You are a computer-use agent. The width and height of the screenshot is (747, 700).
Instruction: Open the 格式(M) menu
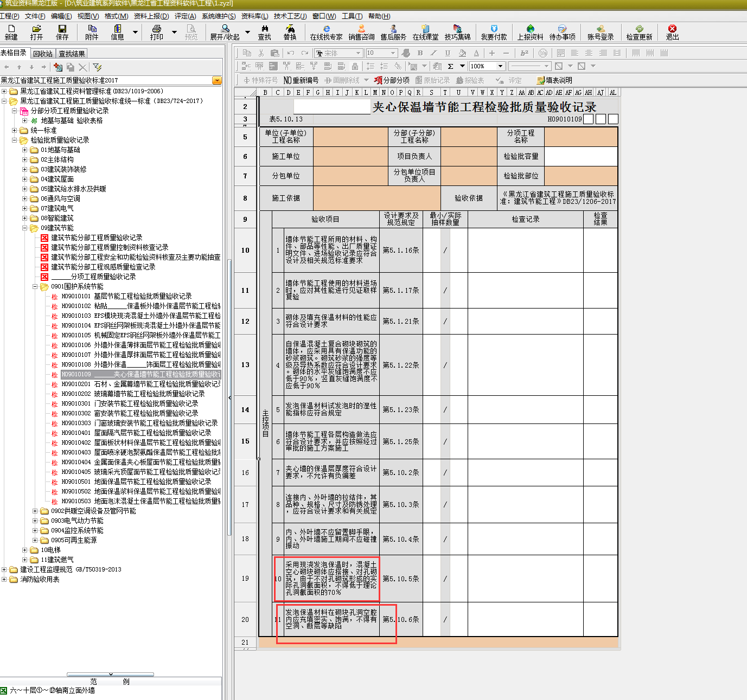coord(116,16)
